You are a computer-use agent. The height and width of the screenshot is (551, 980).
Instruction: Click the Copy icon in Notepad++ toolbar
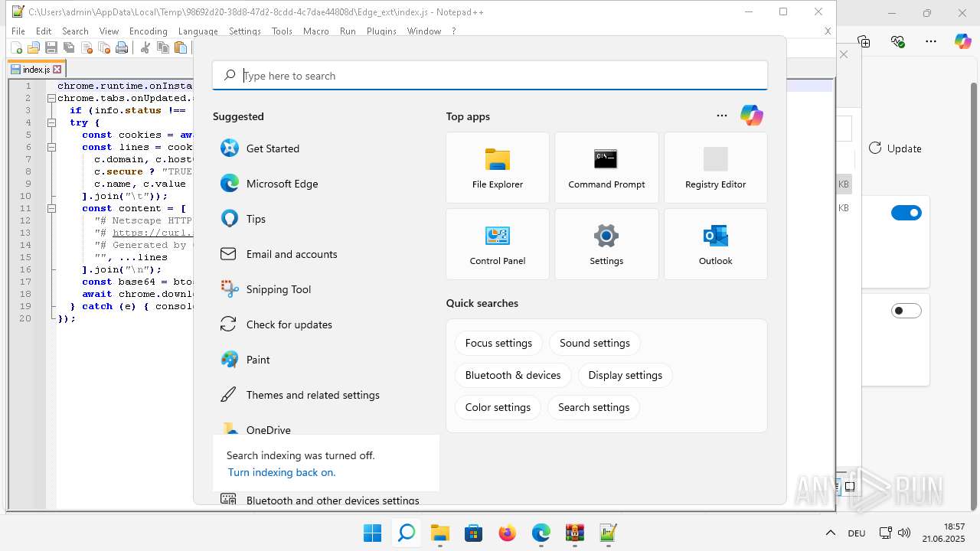point(162,47)
